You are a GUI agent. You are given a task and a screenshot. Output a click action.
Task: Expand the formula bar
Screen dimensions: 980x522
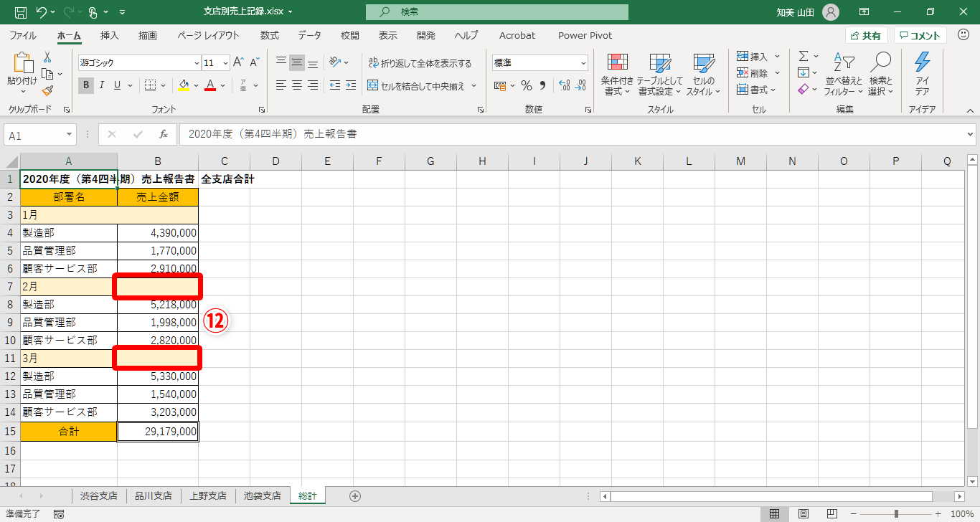click(x=971, y=134)
